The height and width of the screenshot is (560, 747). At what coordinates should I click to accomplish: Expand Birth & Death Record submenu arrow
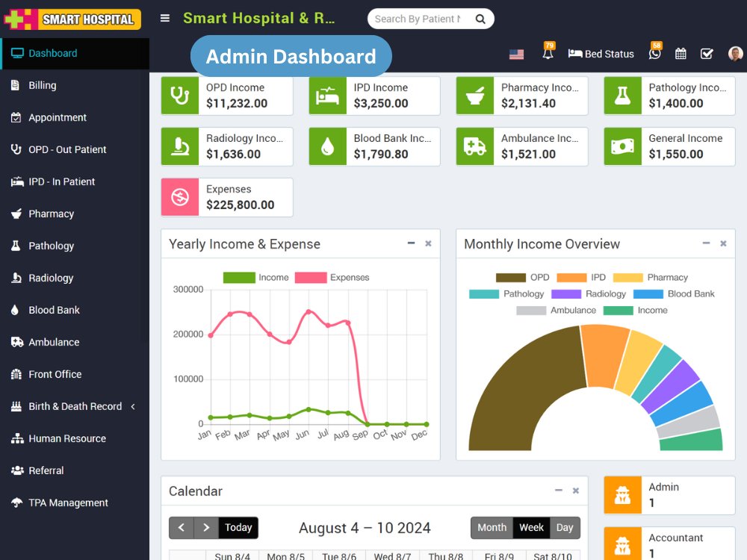[x=133, y=407]
